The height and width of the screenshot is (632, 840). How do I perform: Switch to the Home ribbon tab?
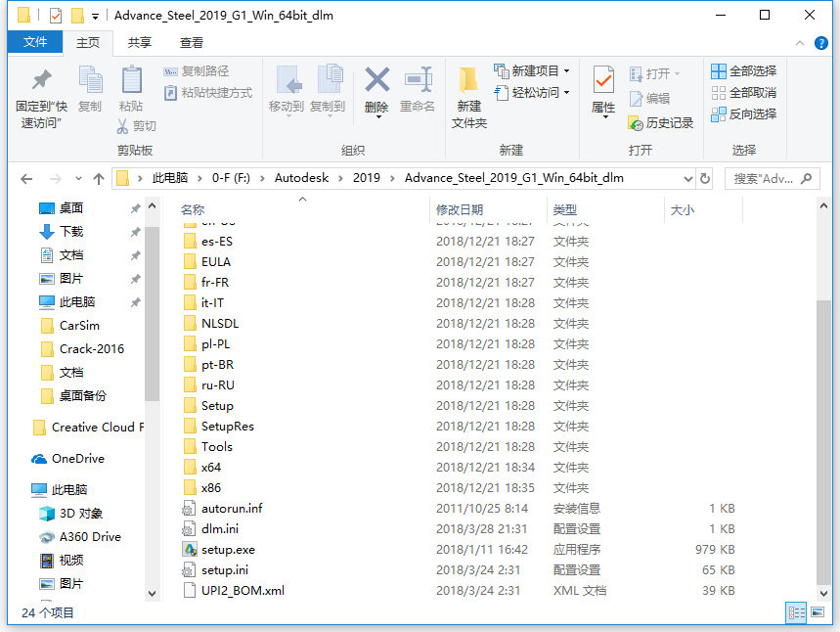tap(88, 42)
